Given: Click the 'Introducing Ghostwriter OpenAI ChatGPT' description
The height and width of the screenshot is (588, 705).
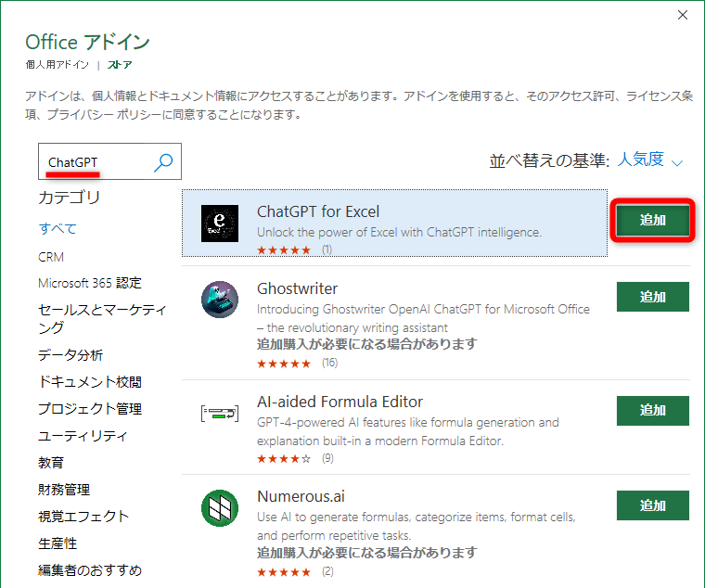Looking at the screenshot, I should [423, 318].
